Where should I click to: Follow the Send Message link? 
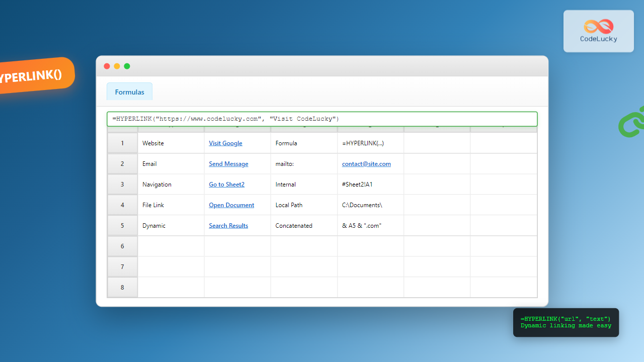coord(228,164)
